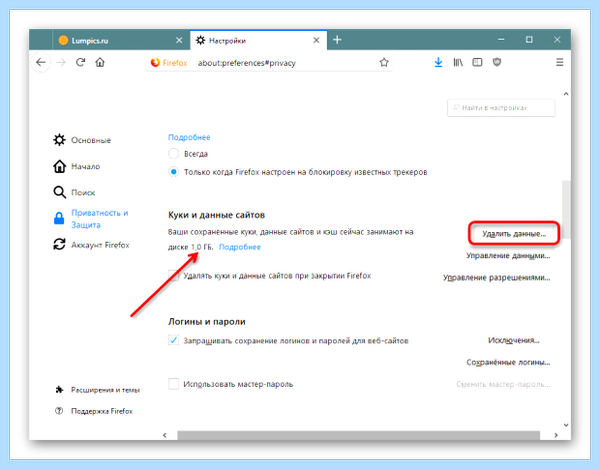Click the scroll right arrow

556,435
